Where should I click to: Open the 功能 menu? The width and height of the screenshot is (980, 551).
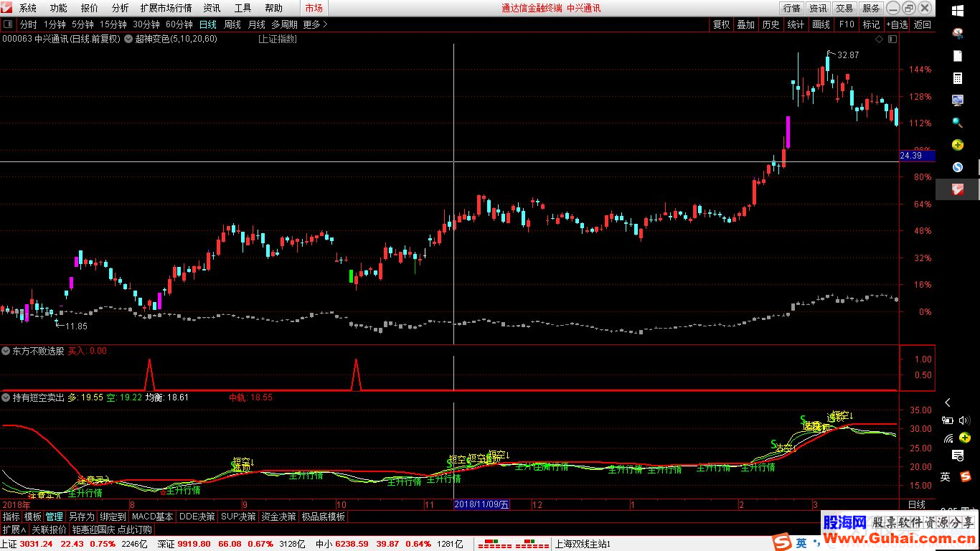(59, 8)
